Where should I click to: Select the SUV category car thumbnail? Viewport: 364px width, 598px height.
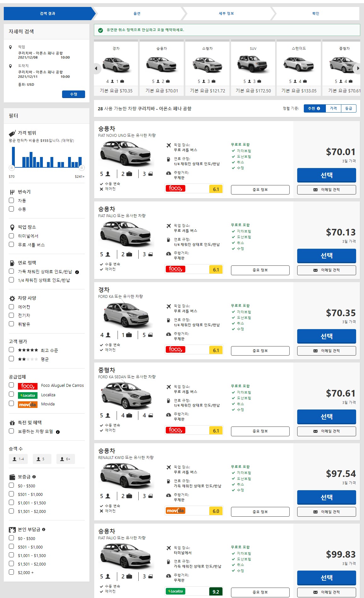[x=253, y=64]
